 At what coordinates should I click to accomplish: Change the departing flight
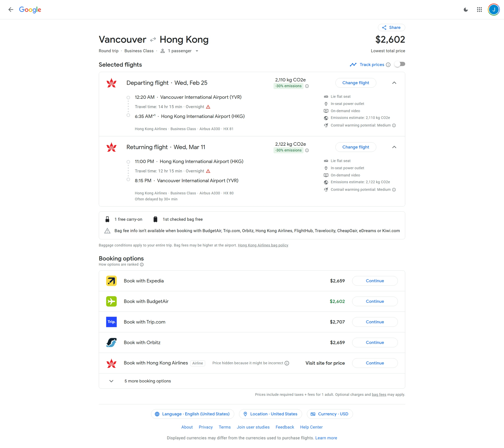coord(355,83)
